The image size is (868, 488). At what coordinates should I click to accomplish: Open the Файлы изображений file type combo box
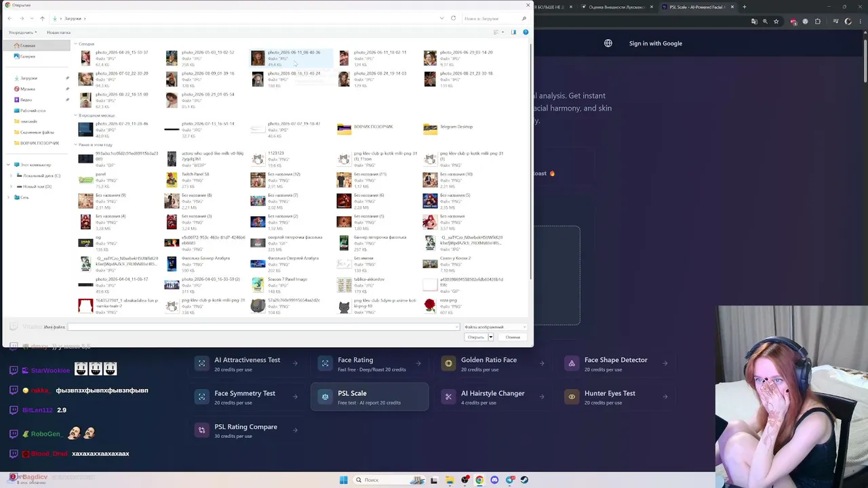tap(494, 327)
